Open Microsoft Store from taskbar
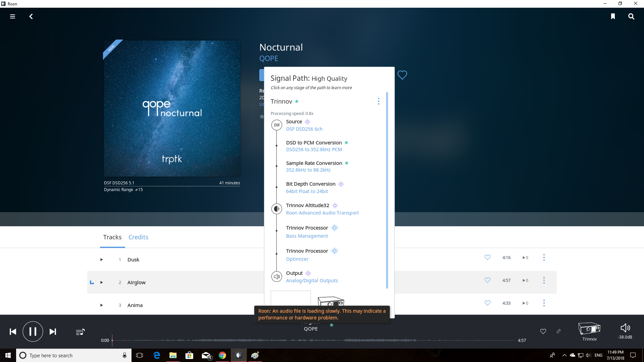The width and height of the screenshot is (644, 362). [x=190, y=355]
